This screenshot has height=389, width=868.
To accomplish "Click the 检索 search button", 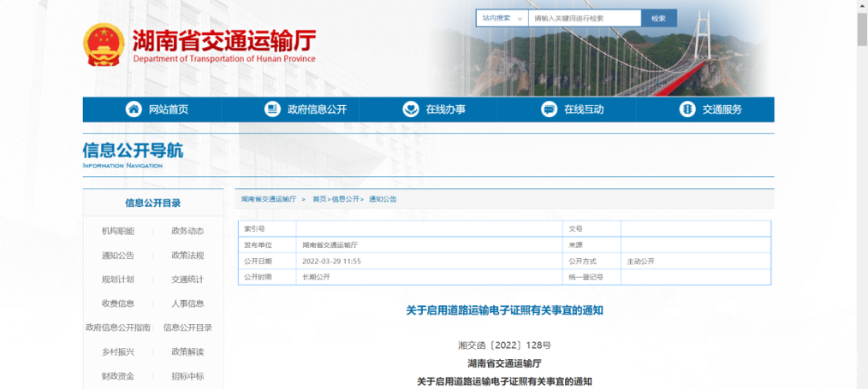I will [x=659, y=18].
